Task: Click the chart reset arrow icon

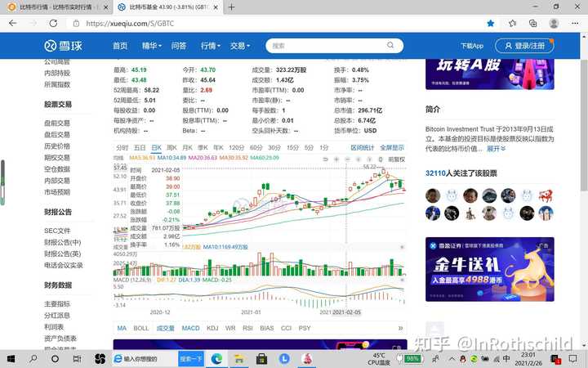Action: [x=325, y=159]
